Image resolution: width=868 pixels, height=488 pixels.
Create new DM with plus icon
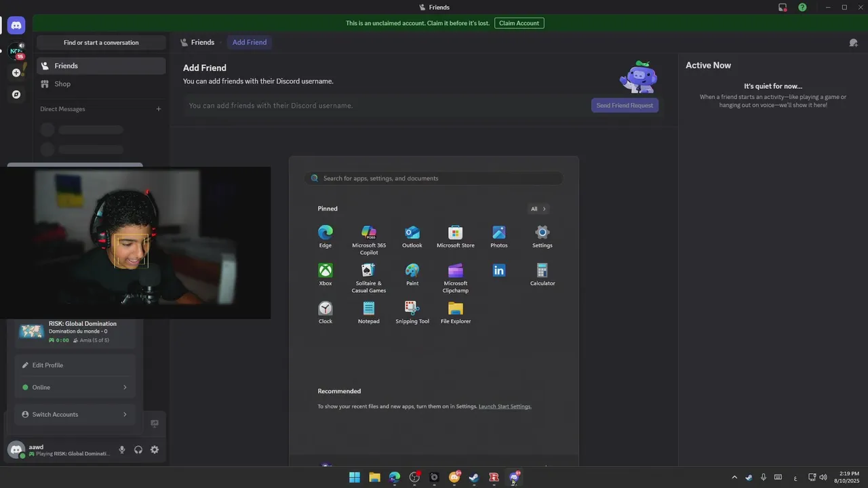[159, 109]
